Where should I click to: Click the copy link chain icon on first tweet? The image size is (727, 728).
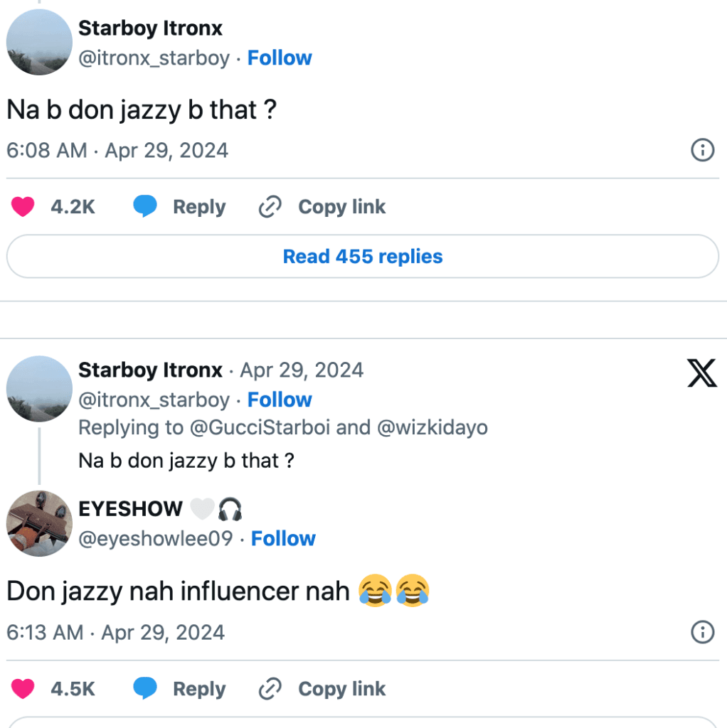point(270,207)
